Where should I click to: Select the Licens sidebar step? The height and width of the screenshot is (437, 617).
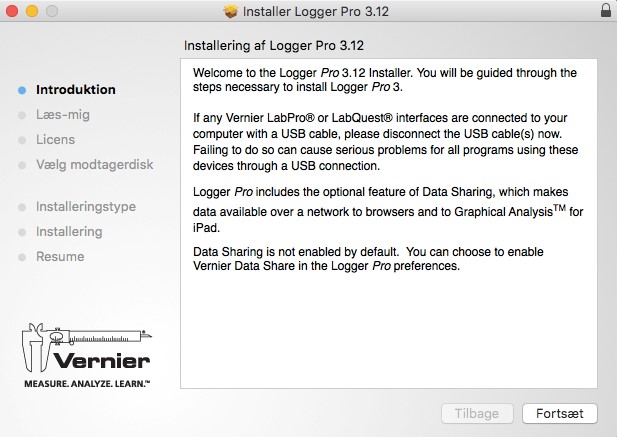click(55, 140)
